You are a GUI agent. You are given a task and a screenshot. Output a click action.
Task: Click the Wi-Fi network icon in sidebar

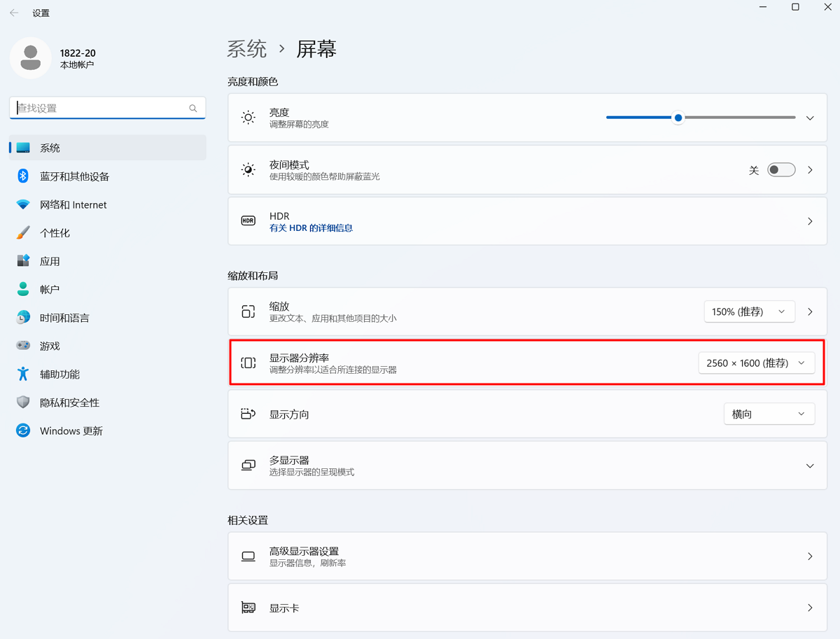click(23, 205)
